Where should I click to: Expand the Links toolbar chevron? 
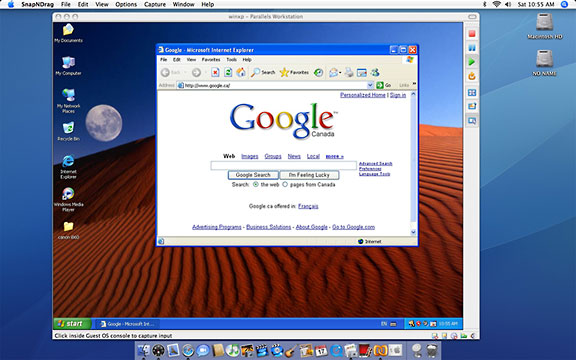click(414, 85)
